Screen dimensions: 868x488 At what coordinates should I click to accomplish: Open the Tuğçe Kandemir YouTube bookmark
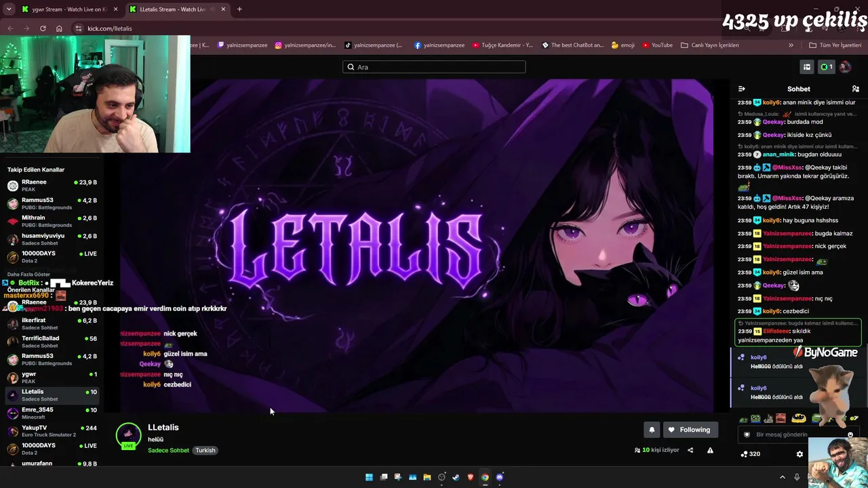(502, 45)
